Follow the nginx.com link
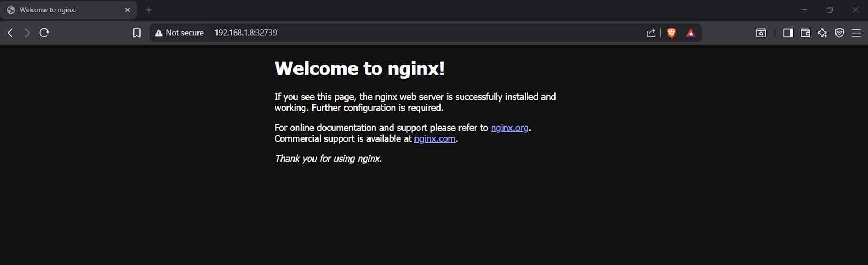This screenshot has width=868, height=265. [x=435, y=139]
